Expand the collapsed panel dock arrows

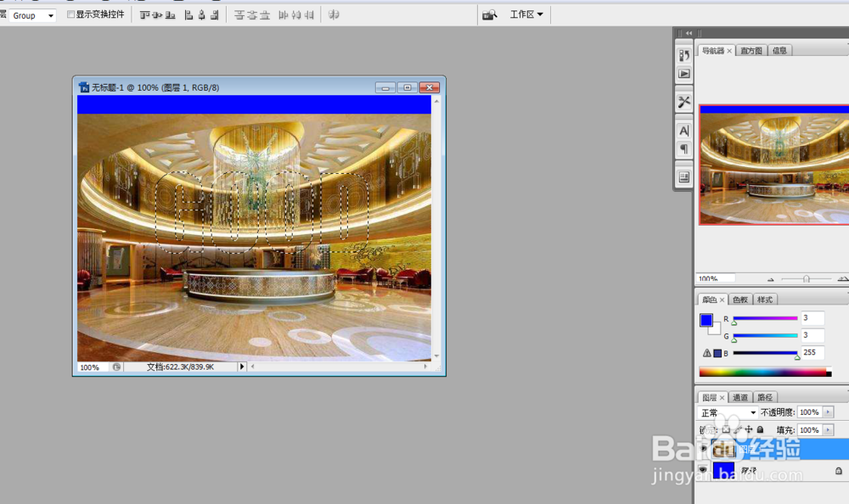(x=689, y=33)
